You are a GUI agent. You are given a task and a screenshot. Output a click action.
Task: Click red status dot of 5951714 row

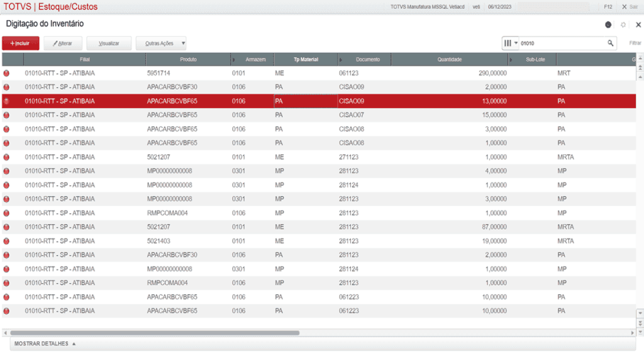6,73
